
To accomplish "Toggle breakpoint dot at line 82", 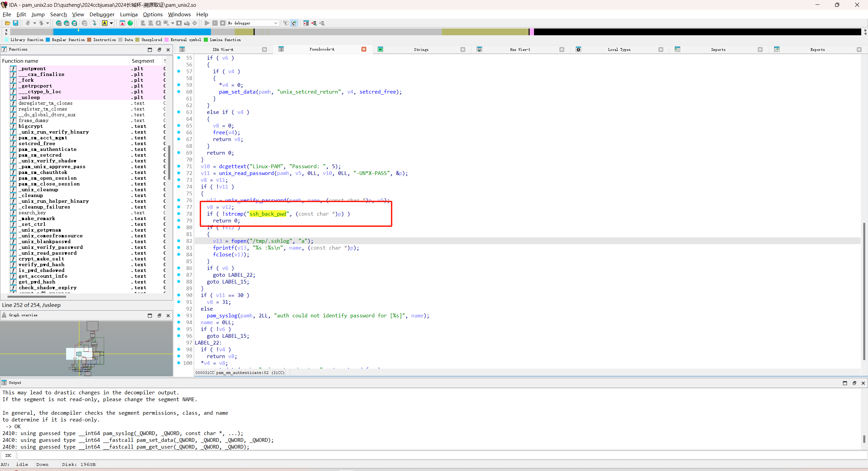I will [x=179, y=241].
